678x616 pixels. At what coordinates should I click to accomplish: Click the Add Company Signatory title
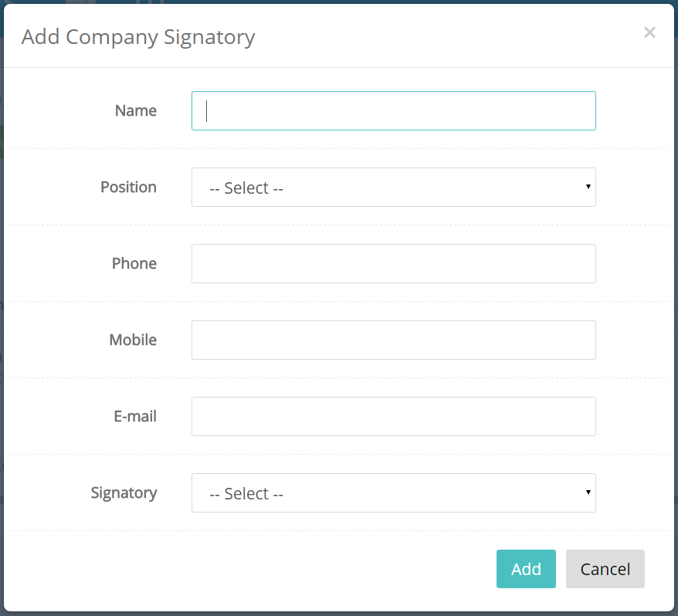[x=138, y=37]
